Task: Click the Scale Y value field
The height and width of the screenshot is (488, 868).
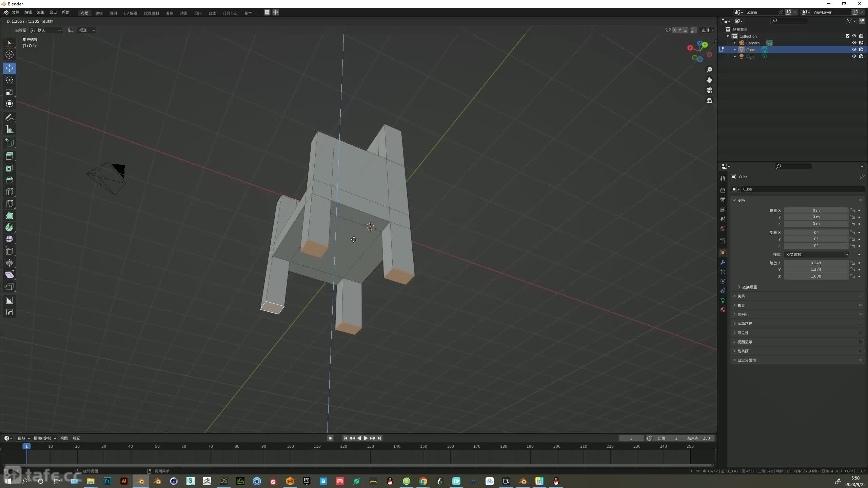Action: [x=815, y=269]
